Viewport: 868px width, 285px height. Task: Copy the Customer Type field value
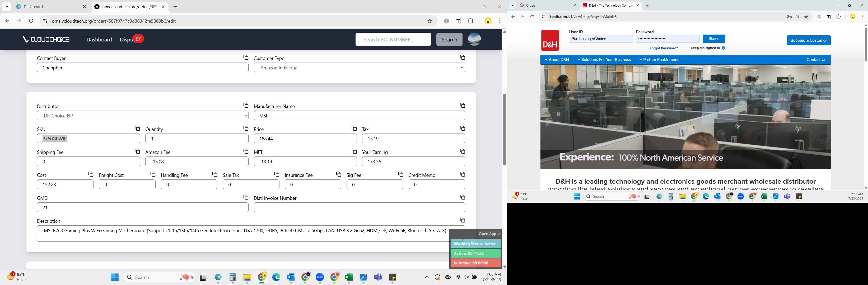462,58
